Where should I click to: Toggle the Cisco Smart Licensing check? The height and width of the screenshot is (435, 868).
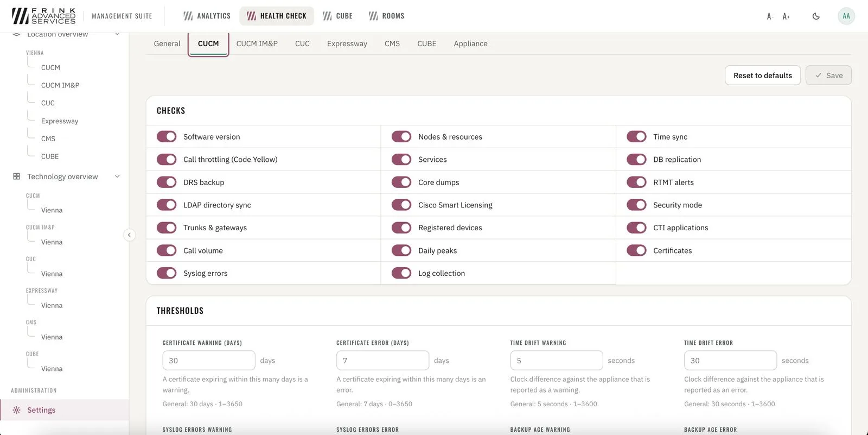point(401,205)
